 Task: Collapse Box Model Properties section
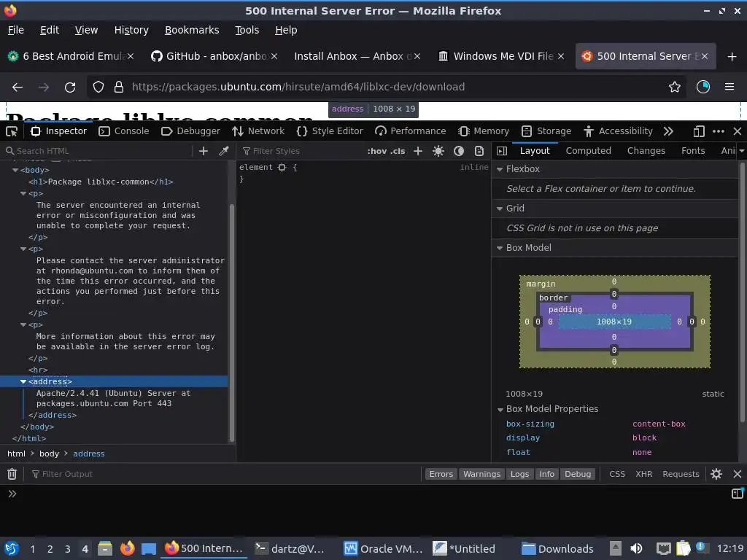point(500,410)
